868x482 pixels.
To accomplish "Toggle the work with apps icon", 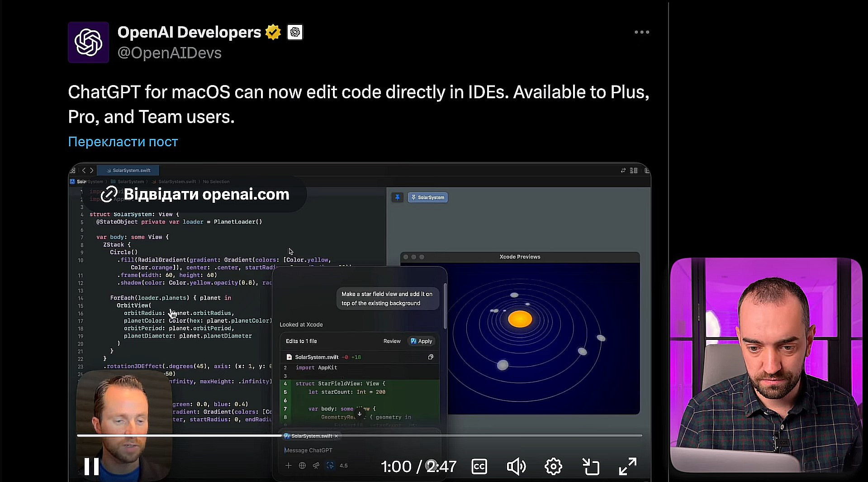I will (330, 465).
